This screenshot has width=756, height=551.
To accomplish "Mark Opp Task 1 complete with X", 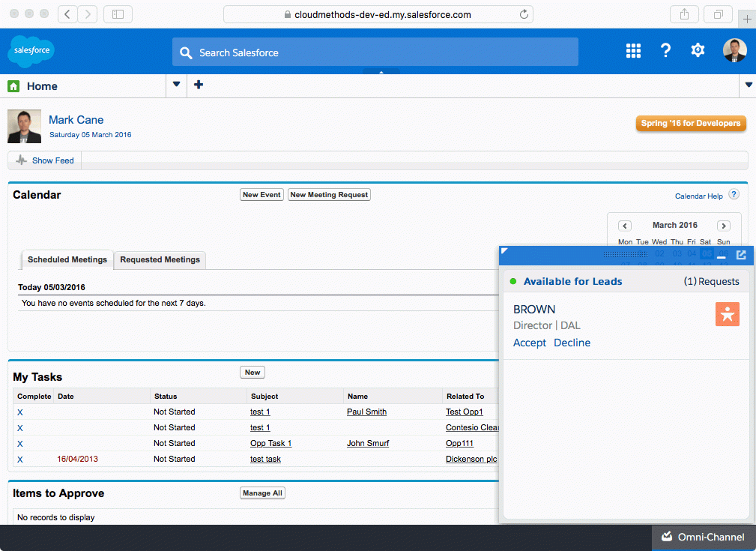I will click(x=19, y=443).
